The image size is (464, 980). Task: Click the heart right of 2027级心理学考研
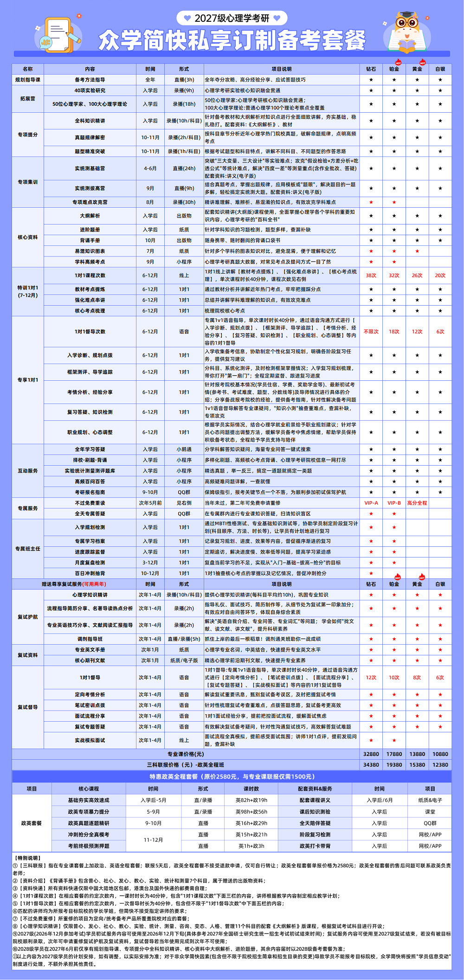277,18
